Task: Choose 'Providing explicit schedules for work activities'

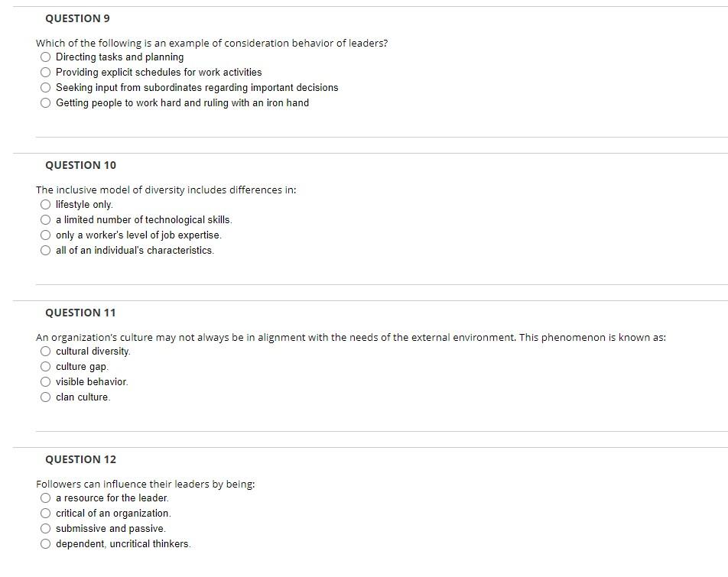Action: [44, 72]
